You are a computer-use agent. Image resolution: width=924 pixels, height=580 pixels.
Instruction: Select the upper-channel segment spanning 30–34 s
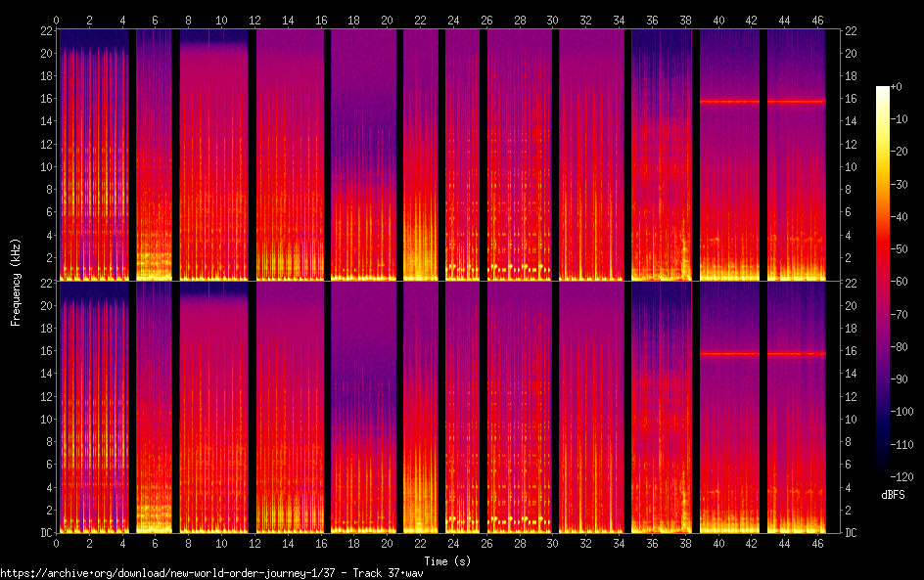(590, 155)
